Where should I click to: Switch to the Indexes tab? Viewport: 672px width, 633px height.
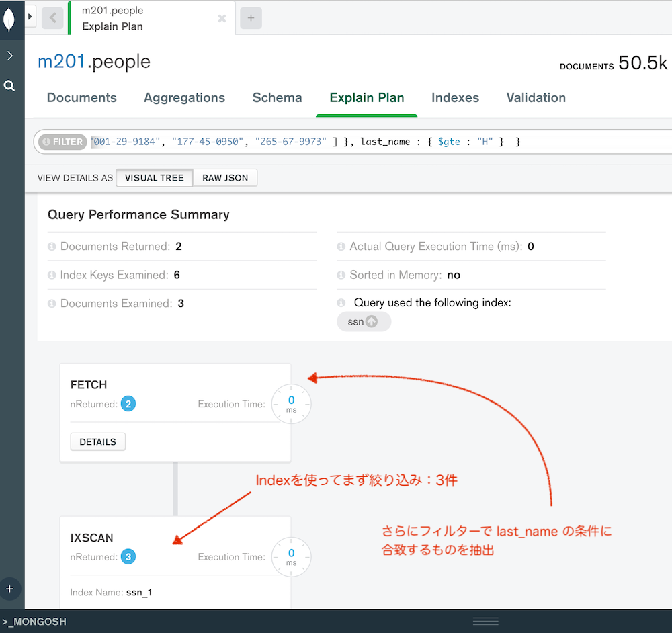point(455,97)
